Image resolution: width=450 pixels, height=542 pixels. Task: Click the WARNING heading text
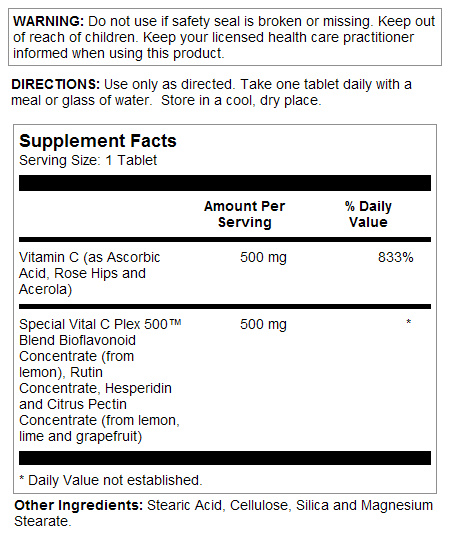[48, 21]
